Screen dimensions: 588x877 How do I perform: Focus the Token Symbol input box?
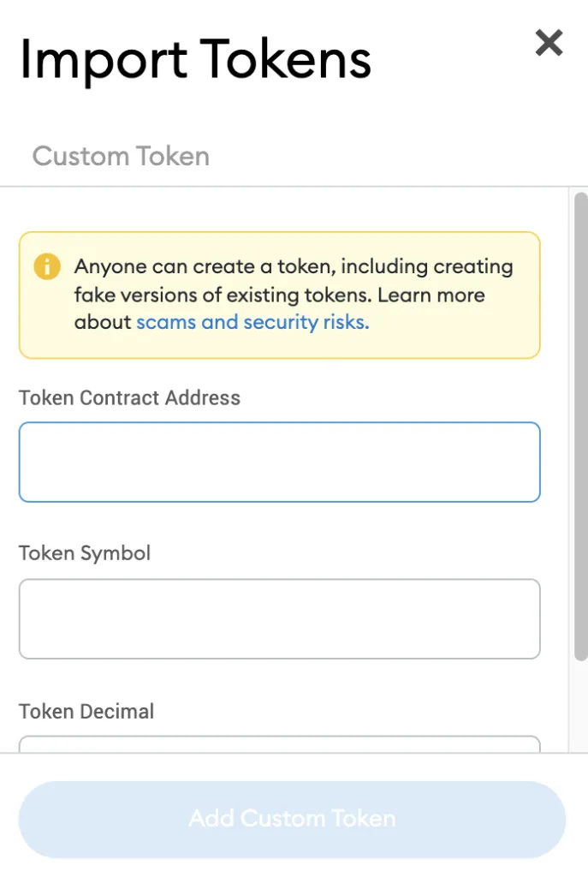pyautogui.click(x=280, y=618)
